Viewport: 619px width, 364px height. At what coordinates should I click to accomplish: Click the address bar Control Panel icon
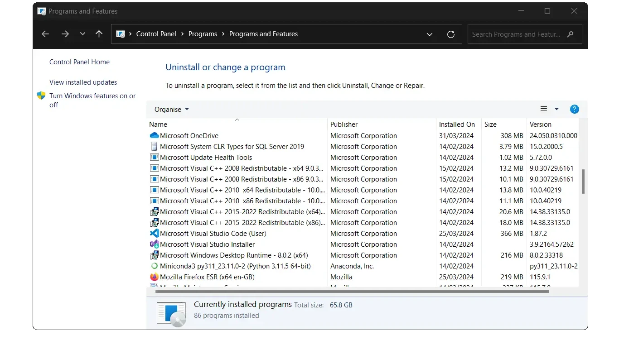pos(121,34)
